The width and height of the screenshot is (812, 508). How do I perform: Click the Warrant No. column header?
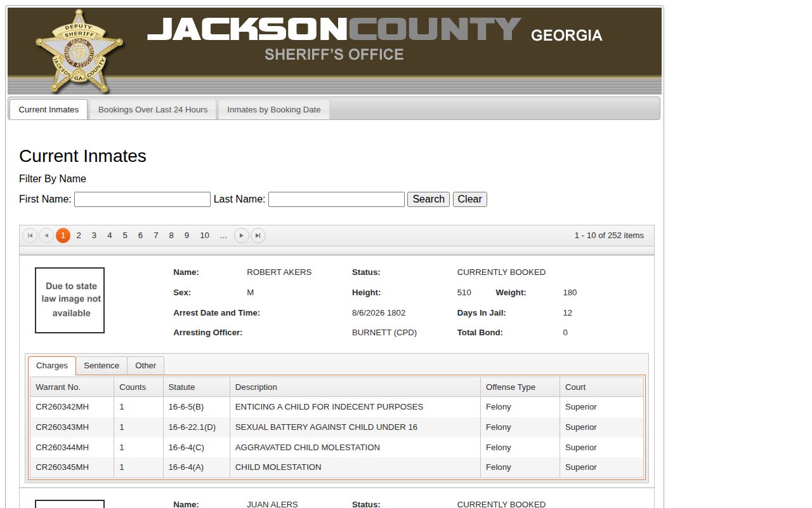72,387
